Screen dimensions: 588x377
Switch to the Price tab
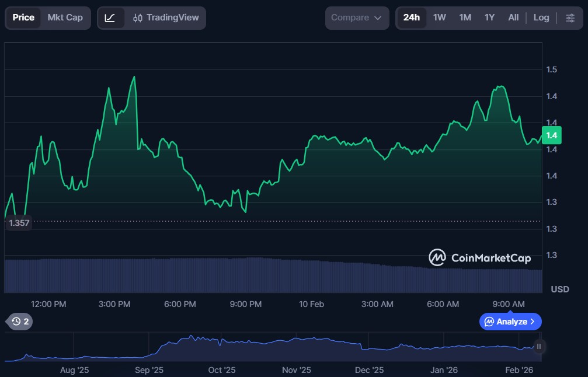pyautogui.click(x=23, y=18)
